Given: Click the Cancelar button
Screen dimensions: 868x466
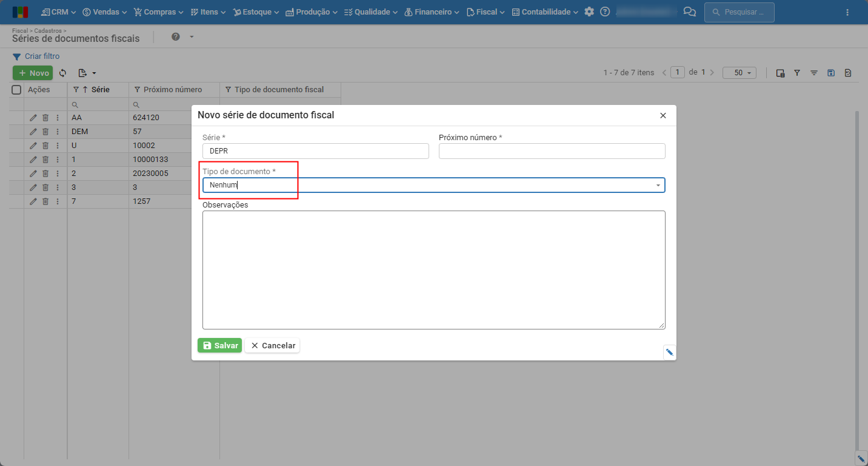Looking at the screenshot, I should pyautogui.click(x=273, y=345).
